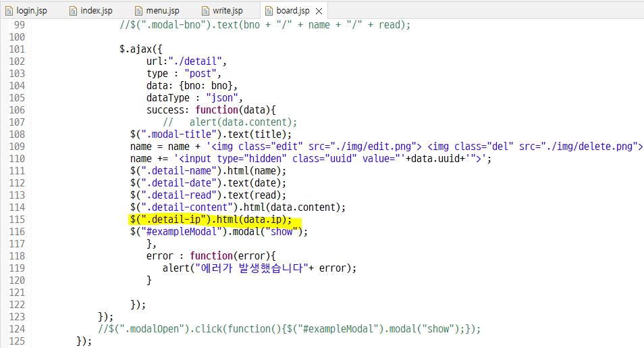644x348 pixels.
Task: Click the "json" dataType string
Action: point(222,98)
